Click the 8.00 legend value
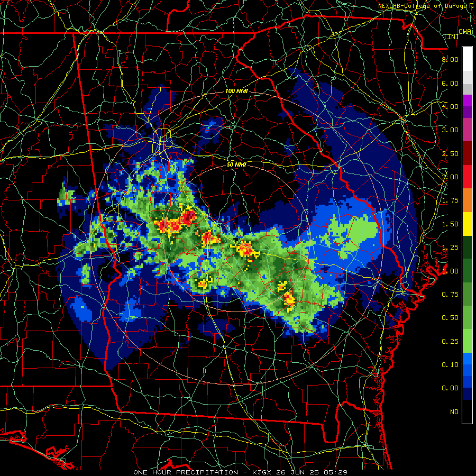476x476 pixels. coord(450,59)
